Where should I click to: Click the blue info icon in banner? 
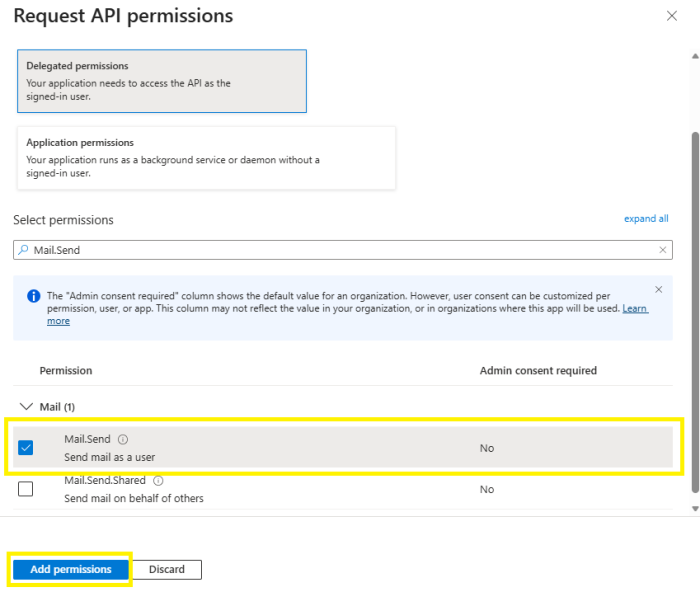pos(33,297)
